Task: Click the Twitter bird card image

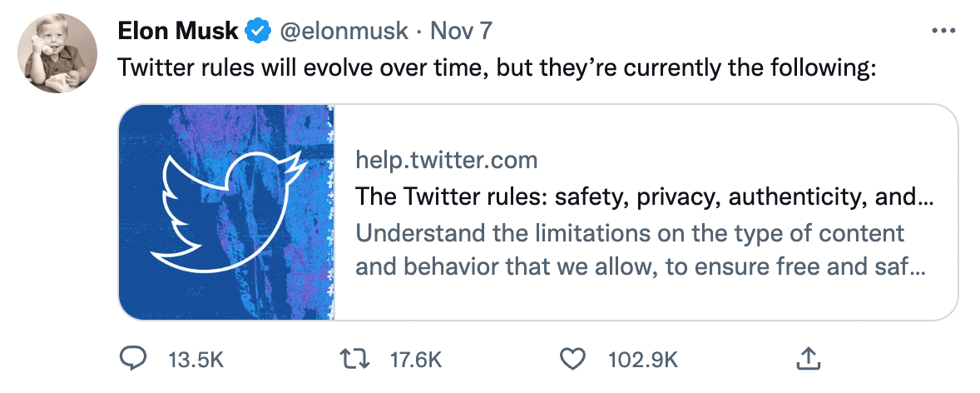Action: pos(226,212)
